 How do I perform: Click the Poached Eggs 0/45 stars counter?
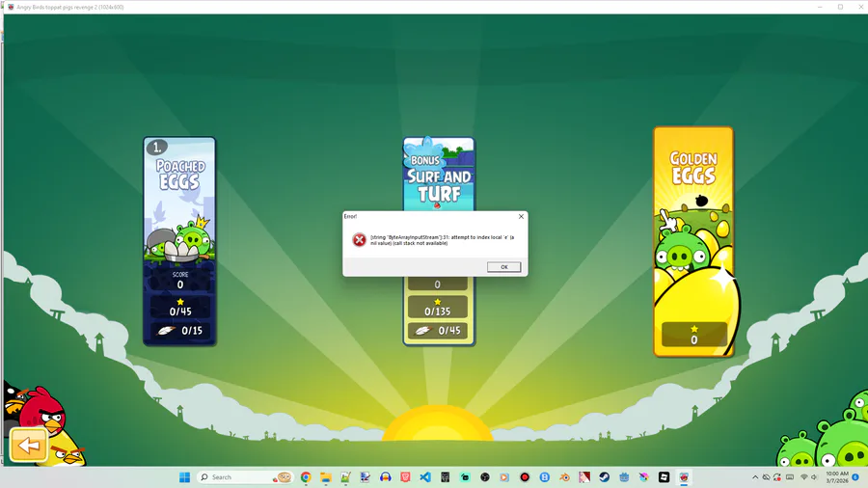tap(180, 307)
